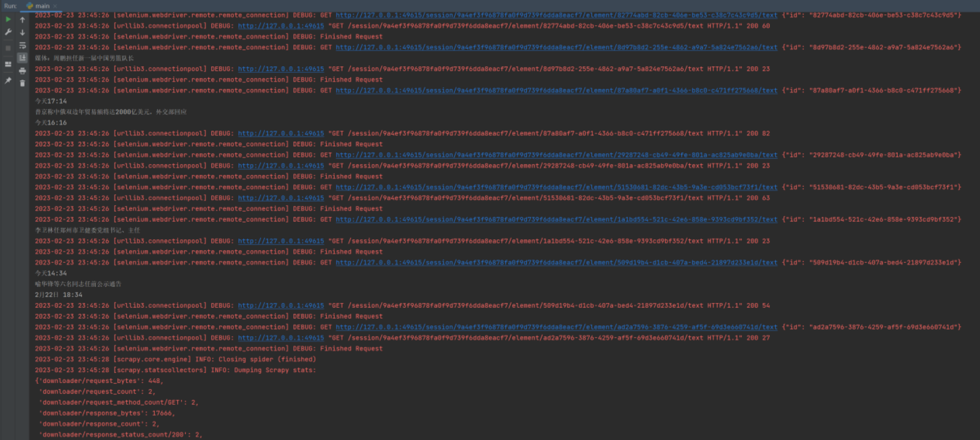The height and width of the screenshot is (440, 980).
Task: Open urllib3 log link http://127.0.0.1:49615 on second line
Action: click(281, 26)
